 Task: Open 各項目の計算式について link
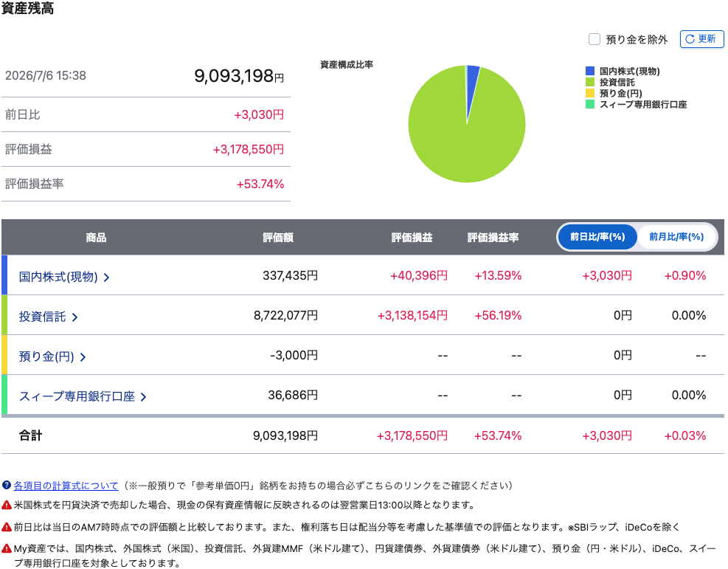click(66, 486)
